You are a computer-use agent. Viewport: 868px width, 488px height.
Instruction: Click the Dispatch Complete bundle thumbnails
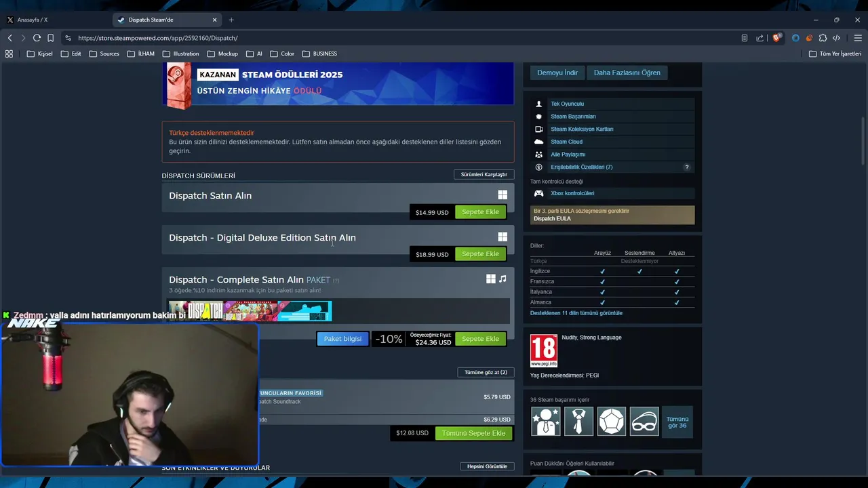click(x=250, y=311)
